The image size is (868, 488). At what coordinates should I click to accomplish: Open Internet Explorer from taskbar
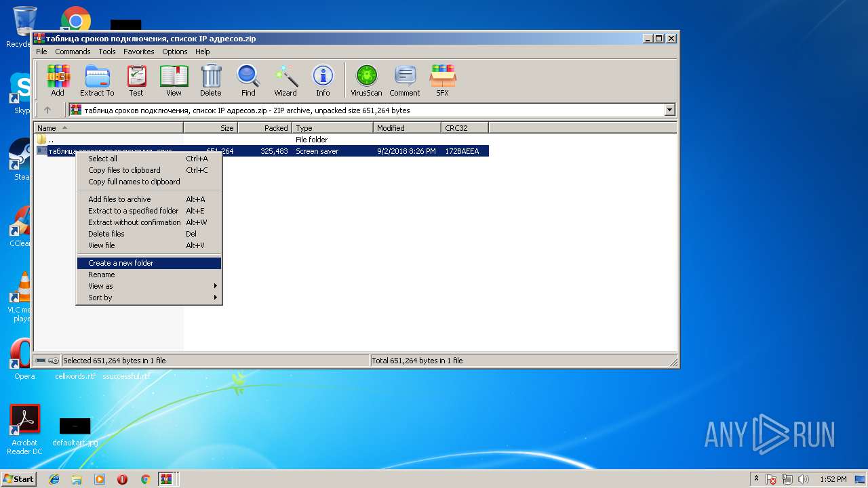point(54,479)
